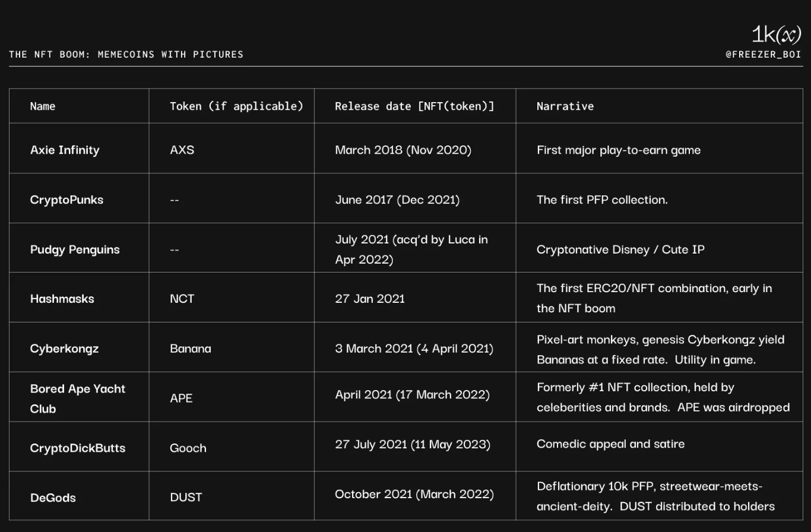The width and height of the screenshot is (811, 532).
Task: Click the Narrative column header
Action: 565,106
